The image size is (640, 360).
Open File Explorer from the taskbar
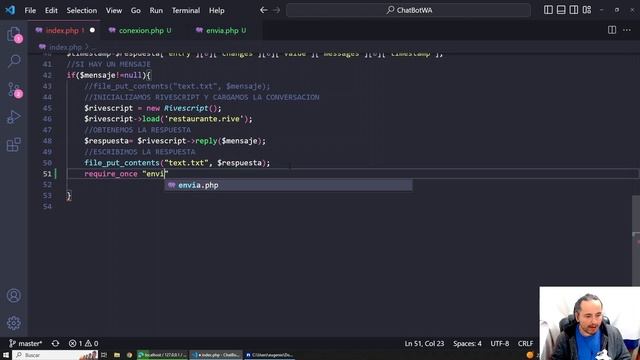(x=117, y=355)
